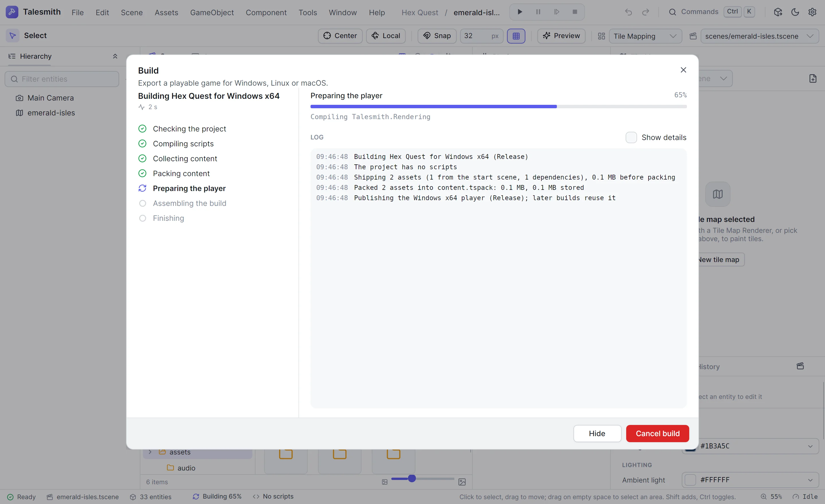Screen dimensions: 825x504
Task: Click the thumbnail size slider handle
Action: (x=412, y=479)
